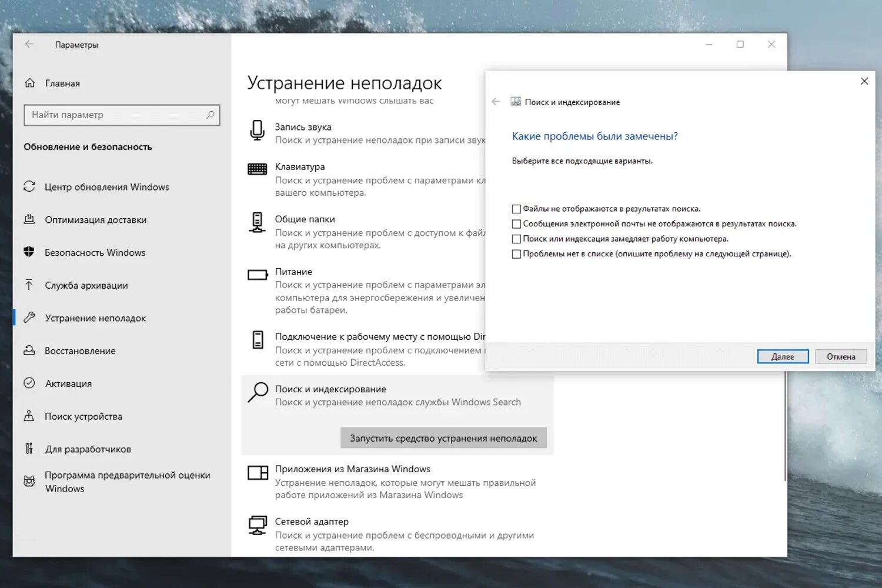The width and height of the screenshot is (882, 588).
Task: Select the Безопасность Windows shield icon
Action: [x=29, y=252]
